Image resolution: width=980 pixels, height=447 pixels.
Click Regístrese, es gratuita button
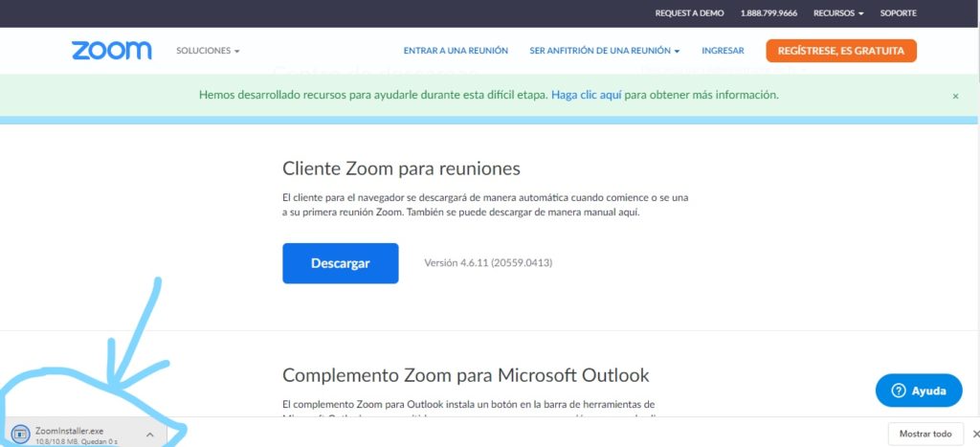pyautogui.click(x=841, y=51)
